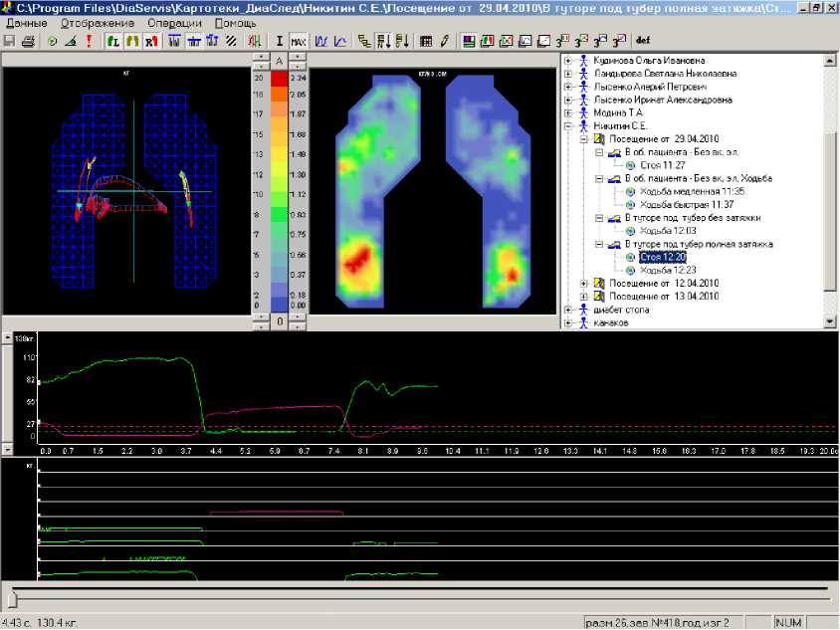Click the def toolbar button
Image resolution: width=840 pixels, height=630 pixels.
click(643, 42)
